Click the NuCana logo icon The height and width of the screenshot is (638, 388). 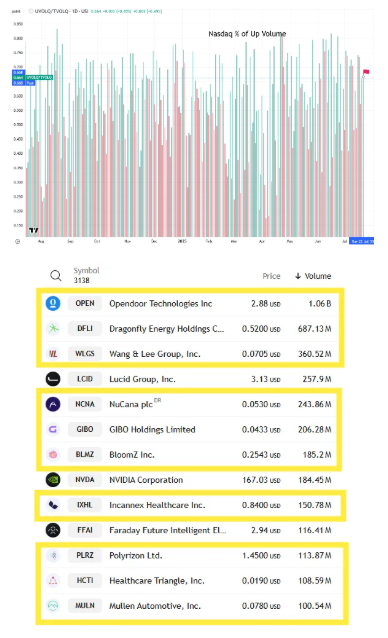pyautogui.click(x=53, y=404)
